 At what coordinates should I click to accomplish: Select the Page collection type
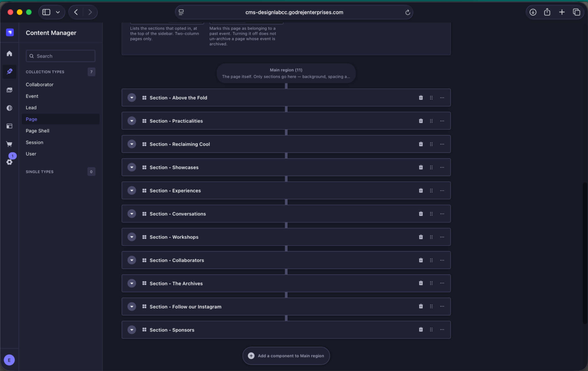click(x=61, y=119)
